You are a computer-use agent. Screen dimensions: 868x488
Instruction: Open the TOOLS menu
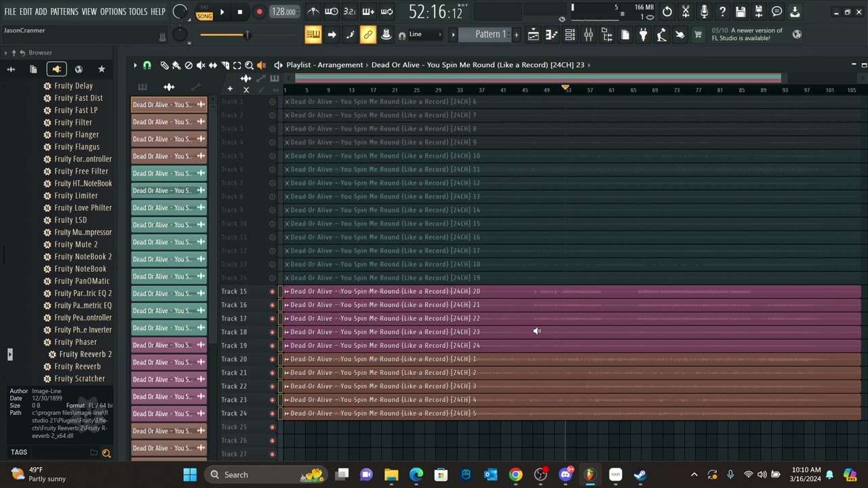138,12
